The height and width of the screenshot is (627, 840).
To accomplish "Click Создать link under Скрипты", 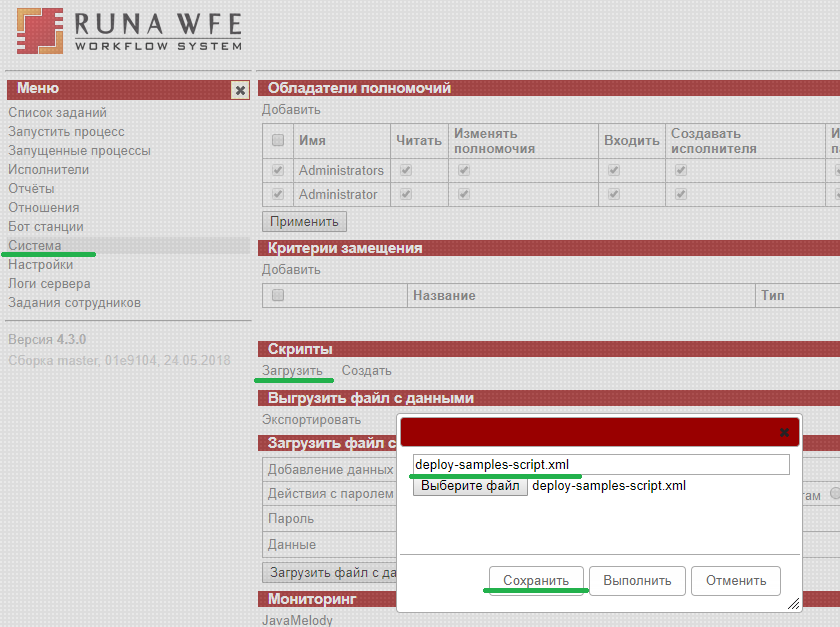I will (366, 371).
